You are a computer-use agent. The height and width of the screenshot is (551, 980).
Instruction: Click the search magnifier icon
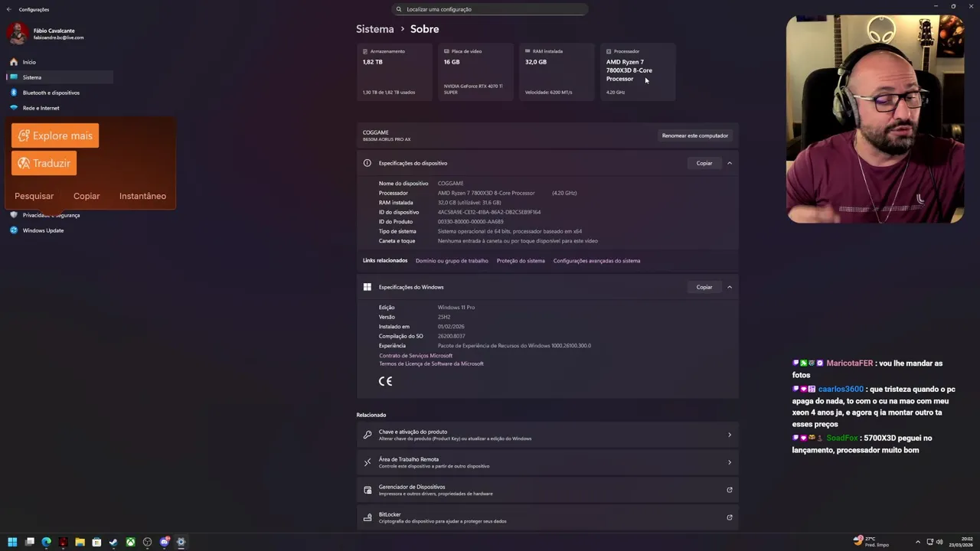pos(399,9)
